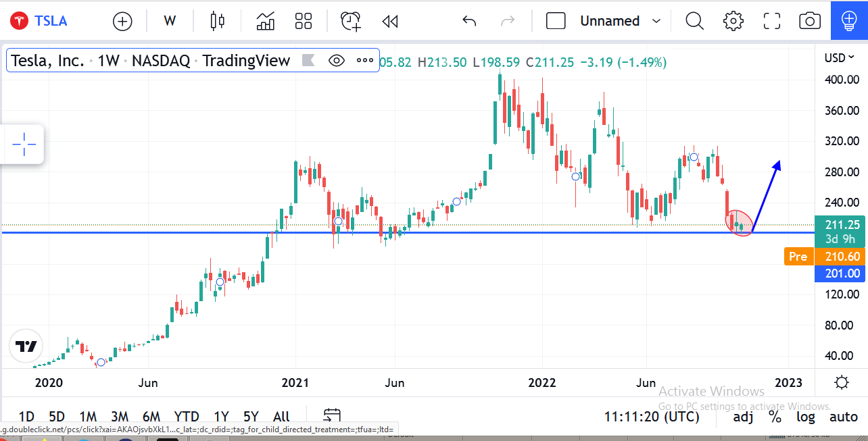Click the 2021 time axis label

[x=295, y=383]
